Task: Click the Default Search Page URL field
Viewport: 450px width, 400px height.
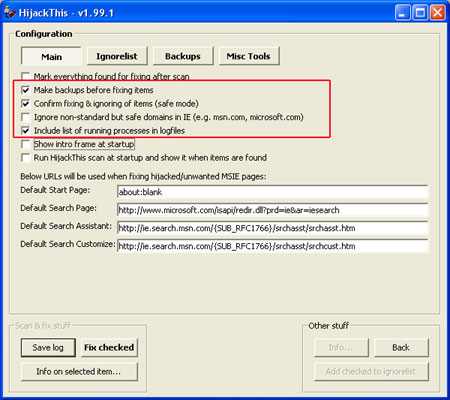Action: coord(273,210)
